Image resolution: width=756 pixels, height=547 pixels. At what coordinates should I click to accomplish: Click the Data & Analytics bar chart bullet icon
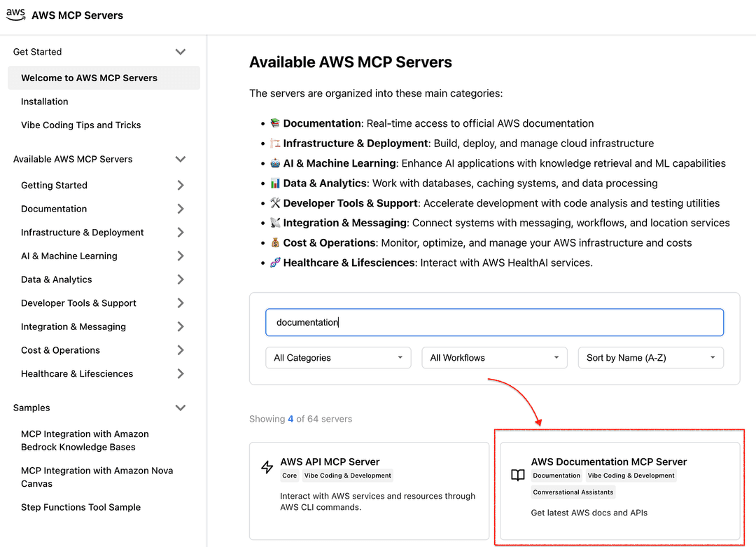coord(275,183)
